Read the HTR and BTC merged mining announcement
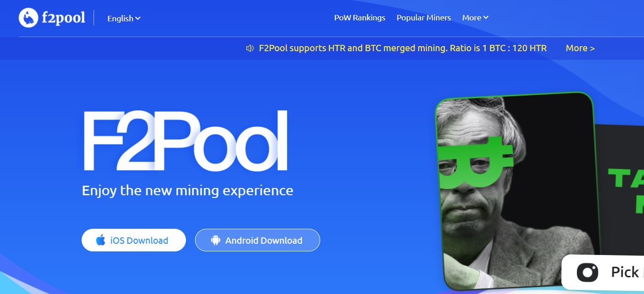This screenshot has height=294, width=644. 403,48
